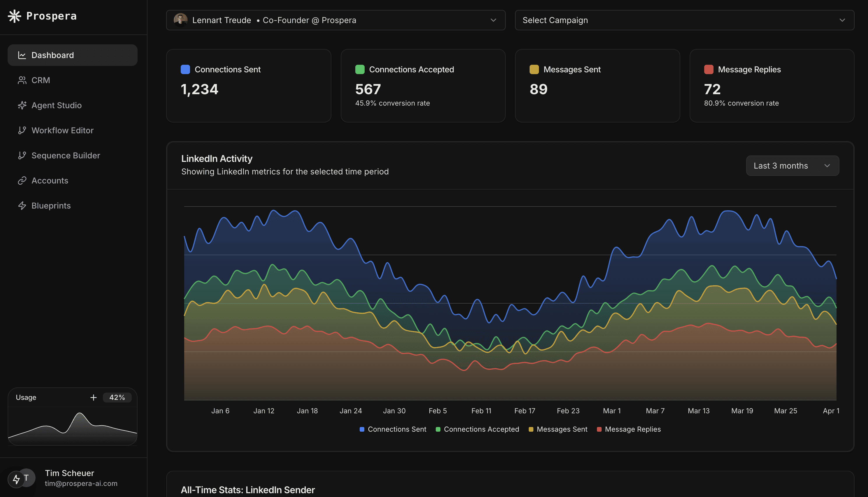The image size is (868, 497).
Task: Click the Accounts link icon
Action: [x=22, y=181]
